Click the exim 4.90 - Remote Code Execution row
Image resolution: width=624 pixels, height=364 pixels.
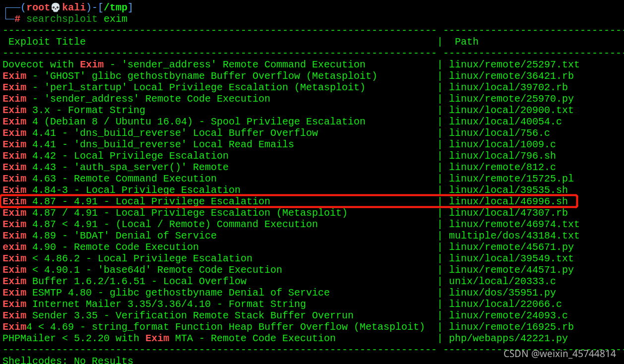[x=101, y=247]
